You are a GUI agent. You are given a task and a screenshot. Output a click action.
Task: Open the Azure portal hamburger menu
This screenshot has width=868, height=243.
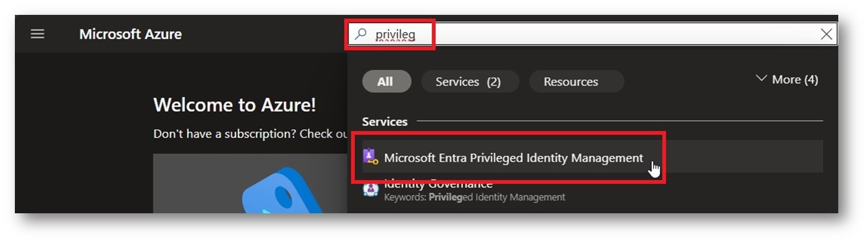tap(38, 34)
